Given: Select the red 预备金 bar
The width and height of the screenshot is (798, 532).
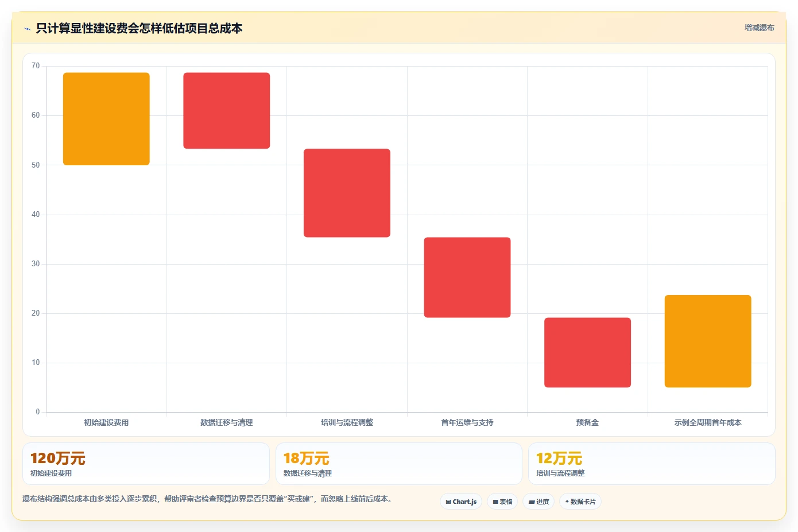Looking at the screenshot, I should click(x=587, y=352).
